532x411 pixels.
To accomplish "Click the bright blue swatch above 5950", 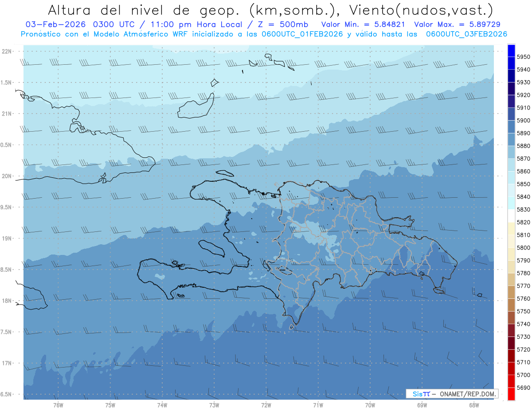I will [x=511, y=51].
